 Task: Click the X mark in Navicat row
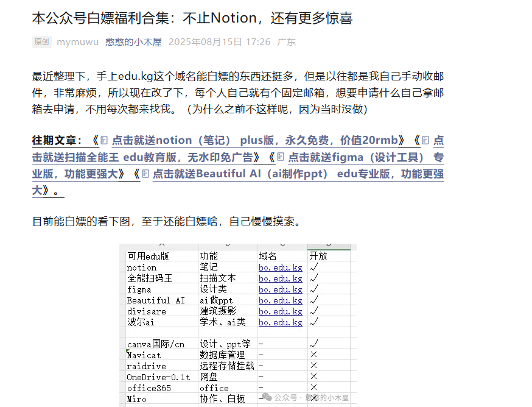pos(313,355)
